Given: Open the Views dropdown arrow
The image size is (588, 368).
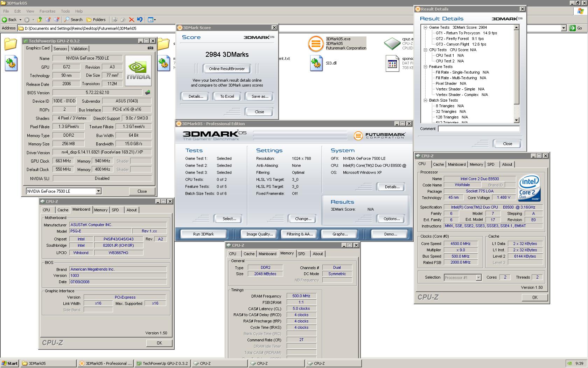Looking at the screenshot, I should tap(155, 20).
